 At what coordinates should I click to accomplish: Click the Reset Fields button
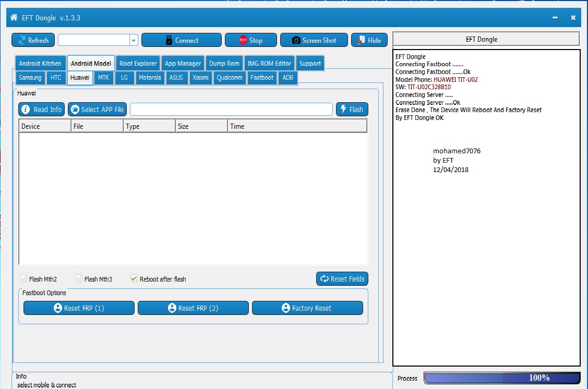point(342,279)
